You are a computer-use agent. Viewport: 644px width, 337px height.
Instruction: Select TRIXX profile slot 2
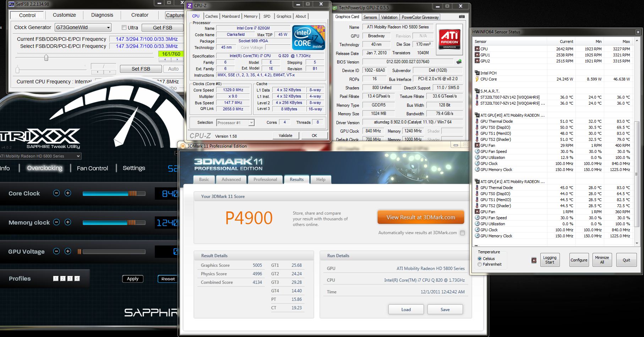click(x=63, y=278)
